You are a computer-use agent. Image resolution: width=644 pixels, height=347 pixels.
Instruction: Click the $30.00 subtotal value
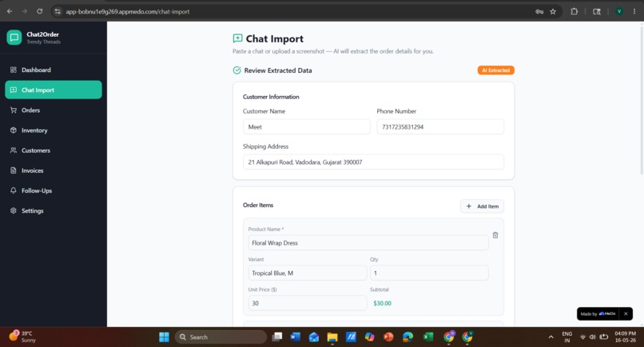tap(383, 303)
